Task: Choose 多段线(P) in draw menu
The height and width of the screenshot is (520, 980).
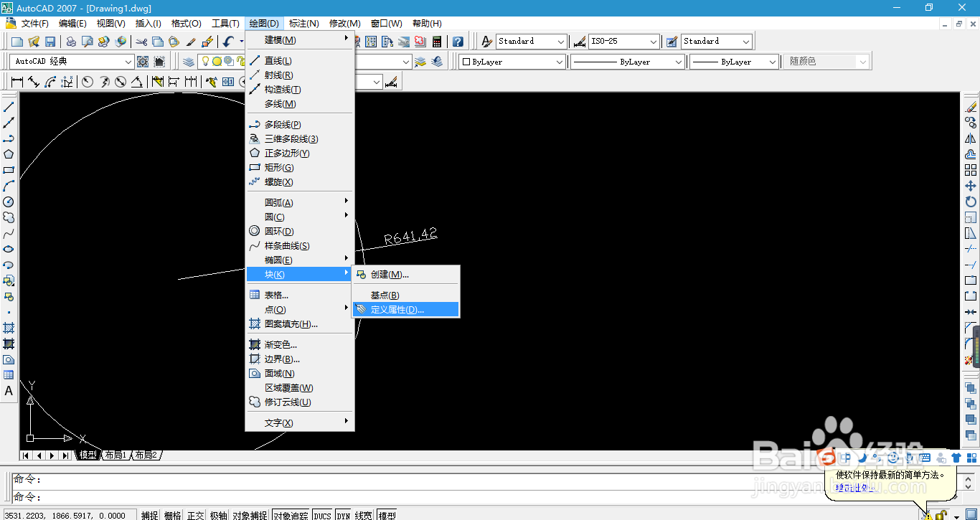Action: (300, 125)
